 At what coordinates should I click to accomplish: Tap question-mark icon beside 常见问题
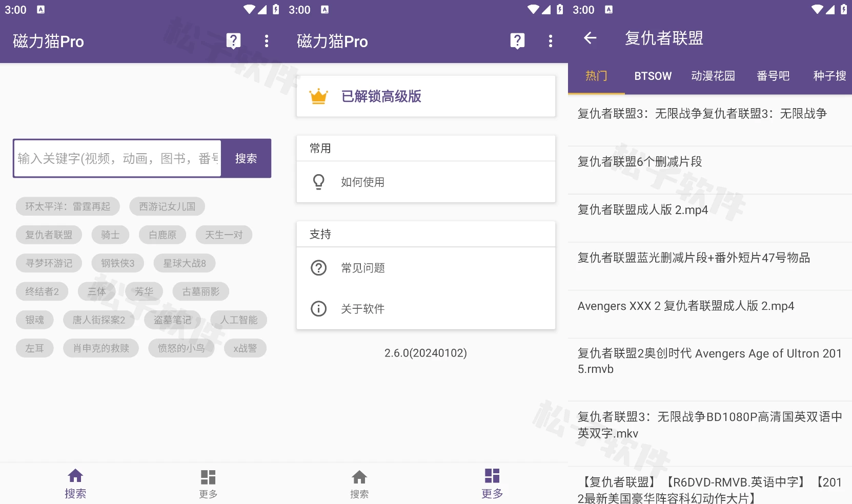point(318,268)
